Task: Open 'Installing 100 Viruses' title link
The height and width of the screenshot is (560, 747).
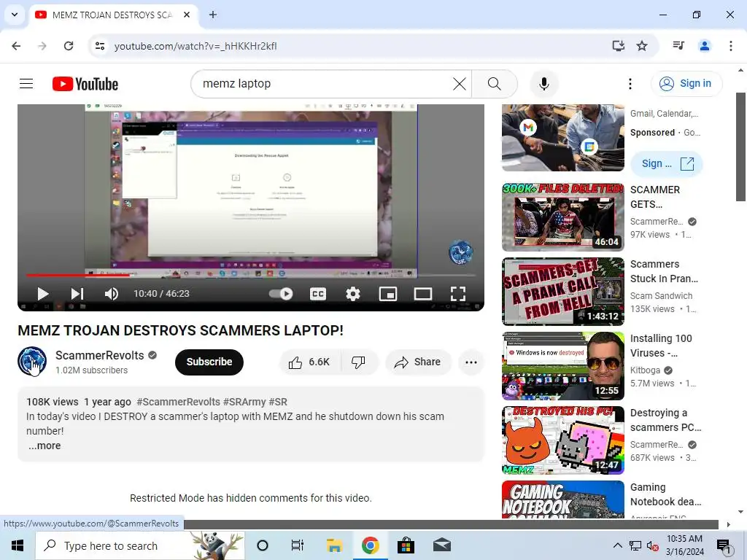Action: click(661, 346)
